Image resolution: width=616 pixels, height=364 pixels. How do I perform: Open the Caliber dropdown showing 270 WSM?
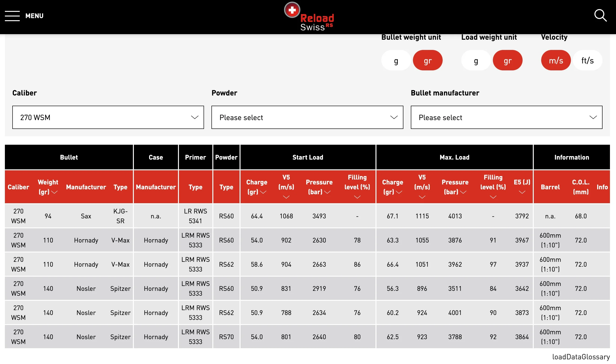point(108,118)
